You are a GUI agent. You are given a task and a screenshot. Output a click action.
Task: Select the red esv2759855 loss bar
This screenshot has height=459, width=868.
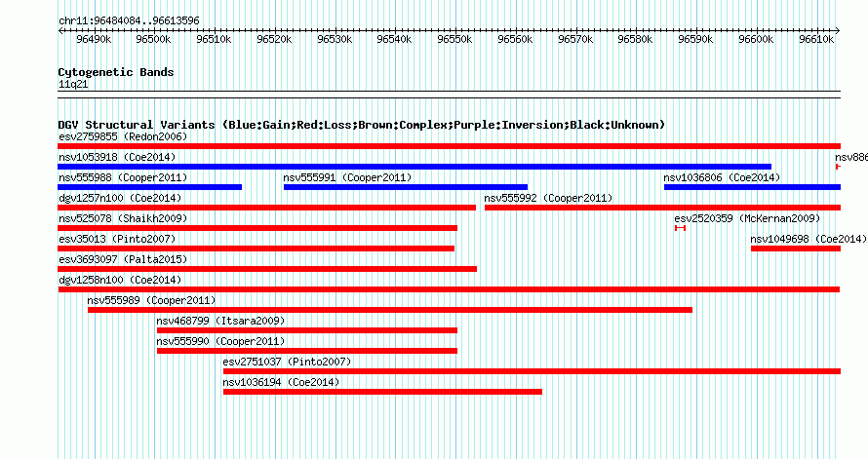449,146
